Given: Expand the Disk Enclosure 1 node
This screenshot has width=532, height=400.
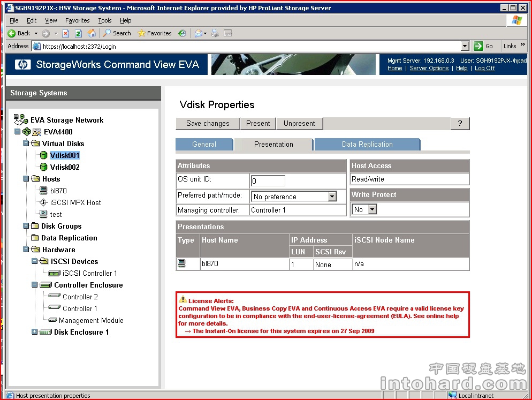Looking at the screenshot, I should [x=34, y=332].
